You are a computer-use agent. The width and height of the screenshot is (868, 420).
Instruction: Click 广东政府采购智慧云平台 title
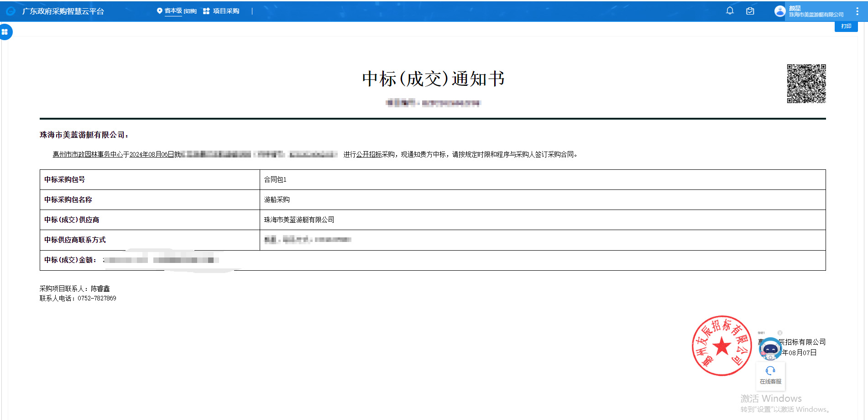pyautogui.click(x=63, y=11)
